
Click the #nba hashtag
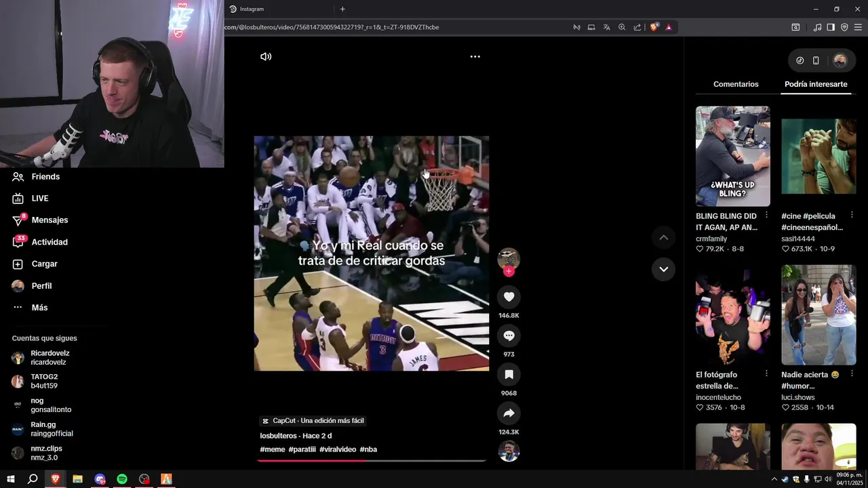(368, 449)
